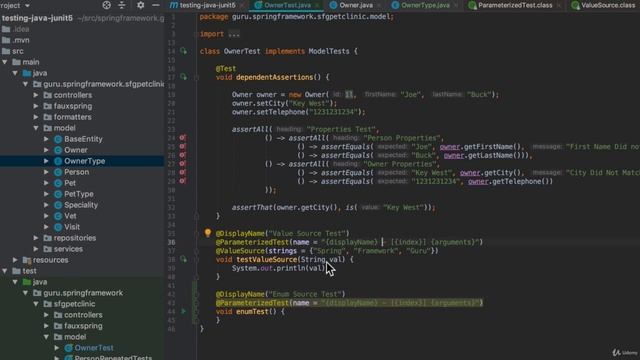Click lambda gutter marker on line 29

coord(182,181)
